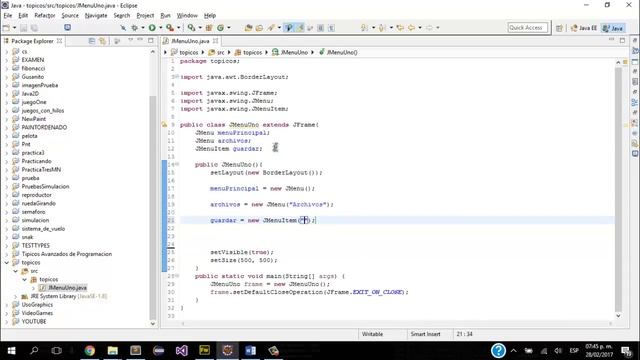Image resolution: width=640 pixels, height=360 pixels.
Task: Collapse the src folder node
Action: (16, 271)
